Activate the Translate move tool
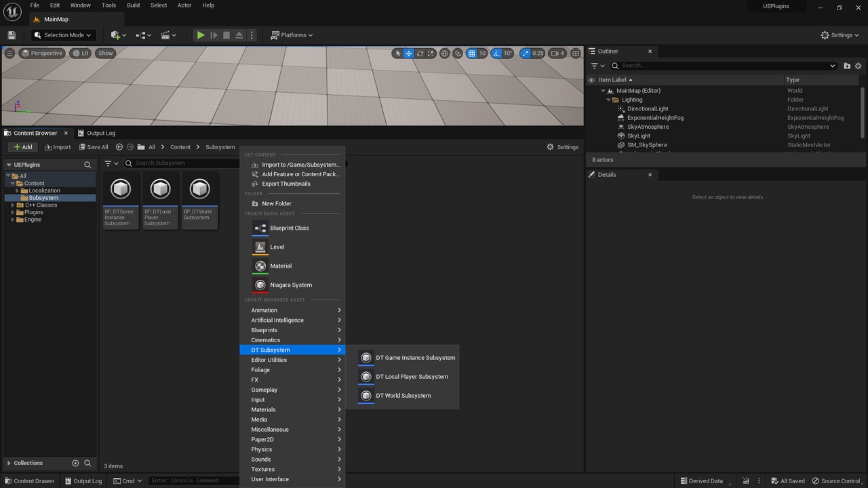Screen dimensions: 868x488 [409, 53]
